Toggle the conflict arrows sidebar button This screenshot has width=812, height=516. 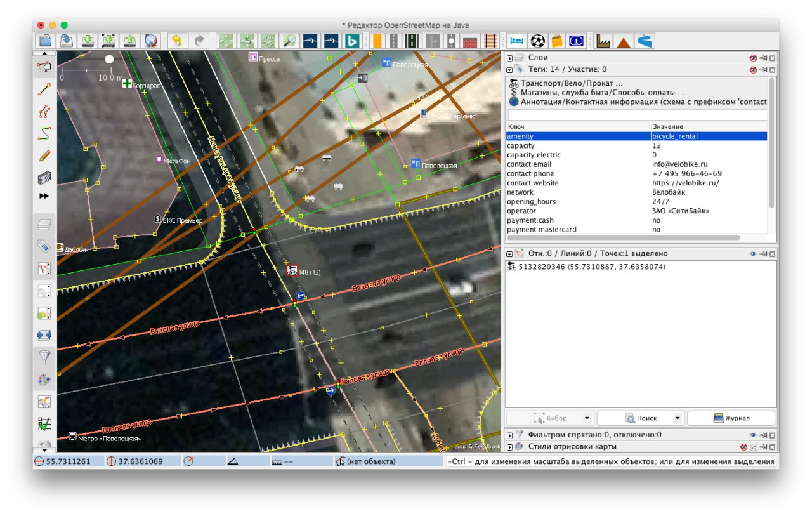click(44, 335)
